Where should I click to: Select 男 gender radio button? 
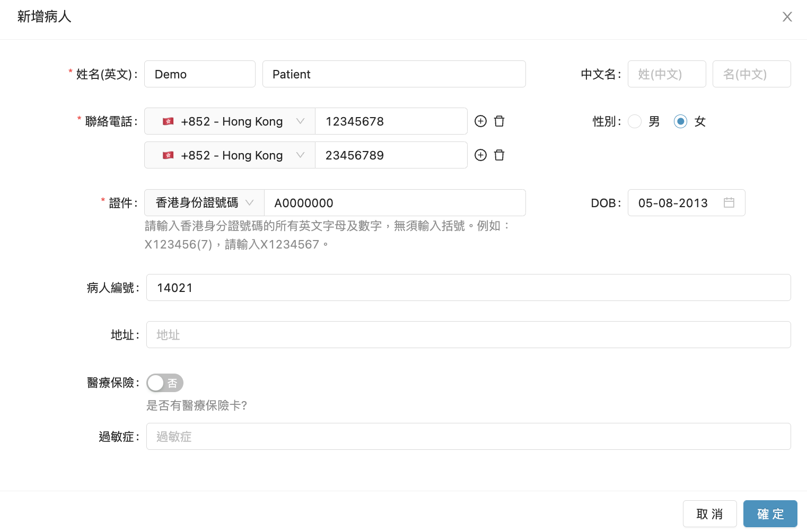click(x=635, y=121)
